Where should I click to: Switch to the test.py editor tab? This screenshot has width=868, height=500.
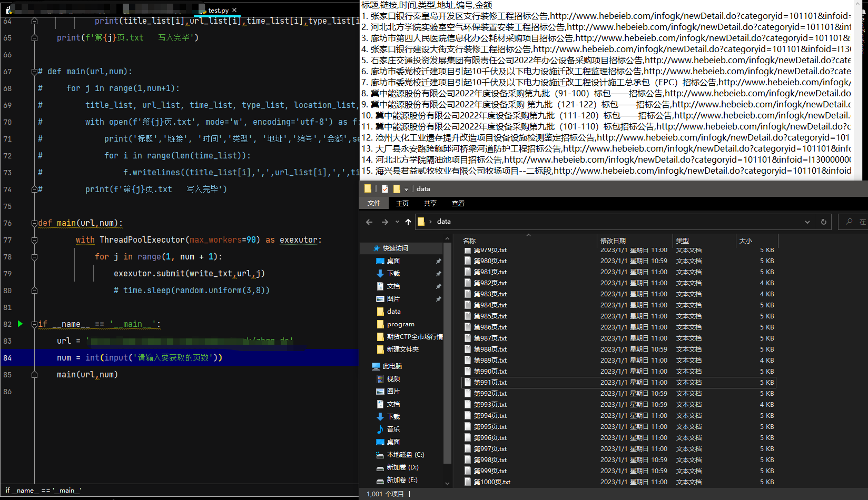(218, 10)
